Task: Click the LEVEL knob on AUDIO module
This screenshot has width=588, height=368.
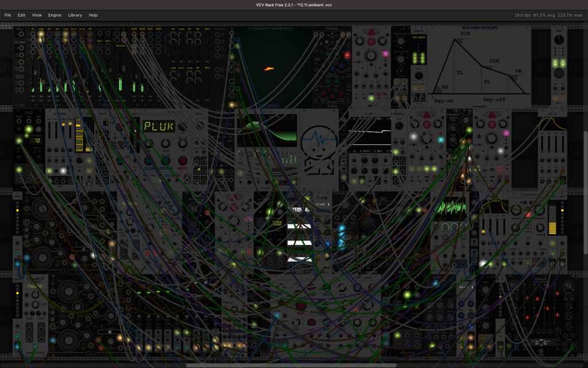Action: [419, 75]
